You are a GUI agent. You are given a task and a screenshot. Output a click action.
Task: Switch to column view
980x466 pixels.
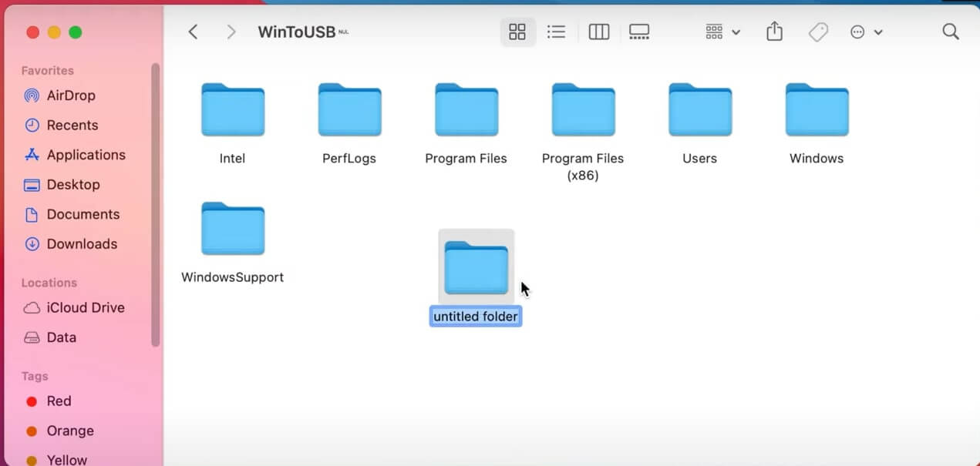point(599,32)
